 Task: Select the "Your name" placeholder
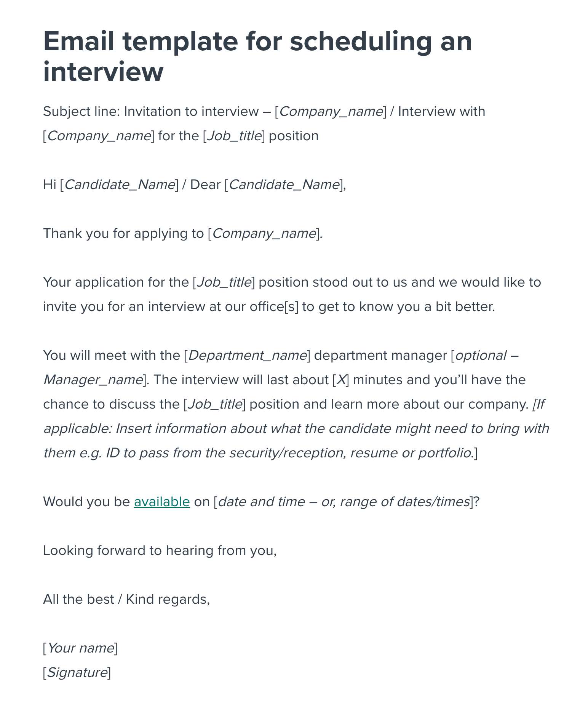point(80,648)
